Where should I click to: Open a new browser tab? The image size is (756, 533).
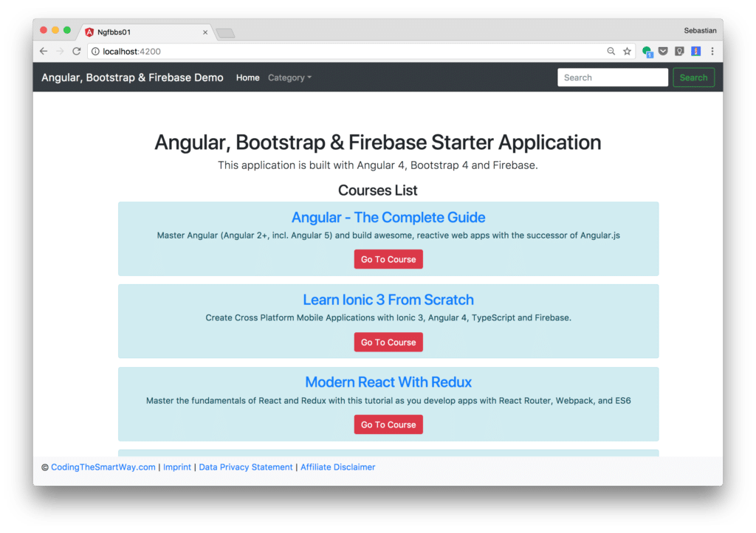(225, 32)
